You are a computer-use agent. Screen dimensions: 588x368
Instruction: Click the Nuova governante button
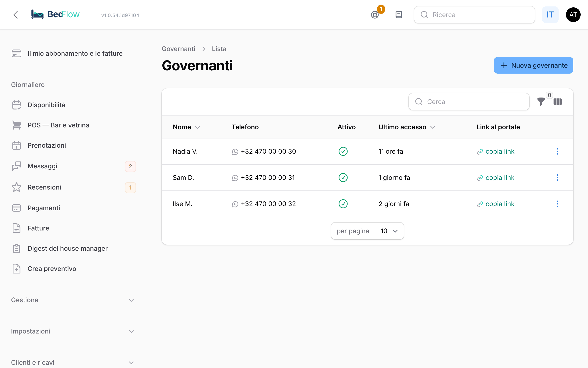coord(533,65)
